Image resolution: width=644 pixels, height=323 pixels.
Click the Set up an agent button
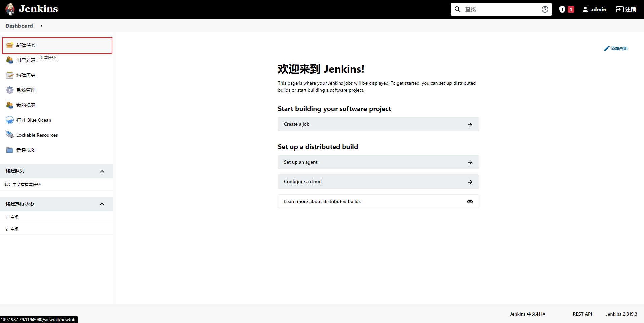point(378,162)
